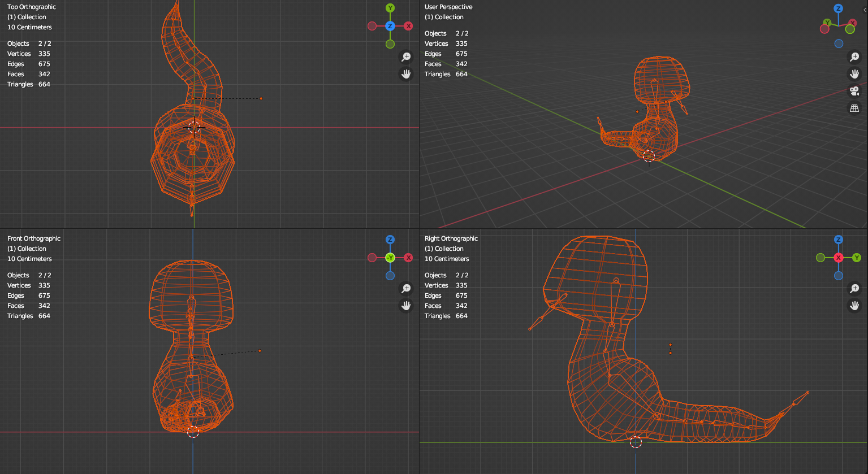The height and width of the screenshot is (474, 868).
Task: Toggle camera view in User Perspective viewport
Action: [854, 91]
